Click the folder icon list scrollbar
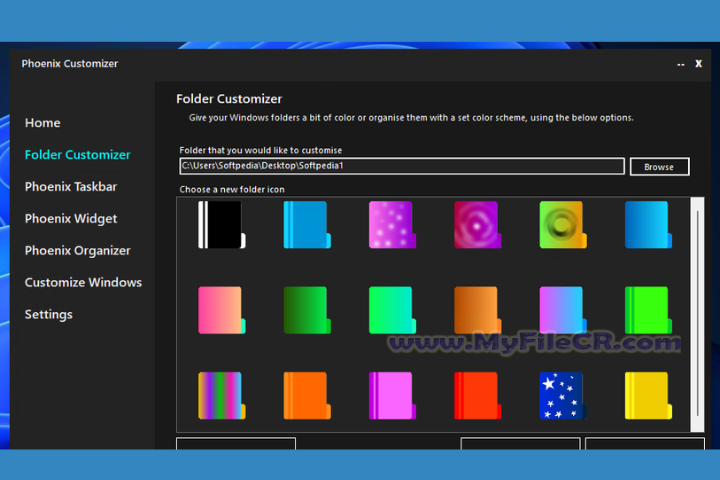The height and width of the screenshot is (480, 720). pos(698,315)
